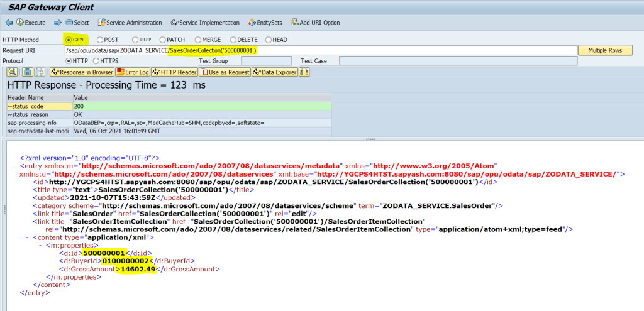644x311 pixels.
Task: Collapse the entry XML node
Action: tap(15, 166)
